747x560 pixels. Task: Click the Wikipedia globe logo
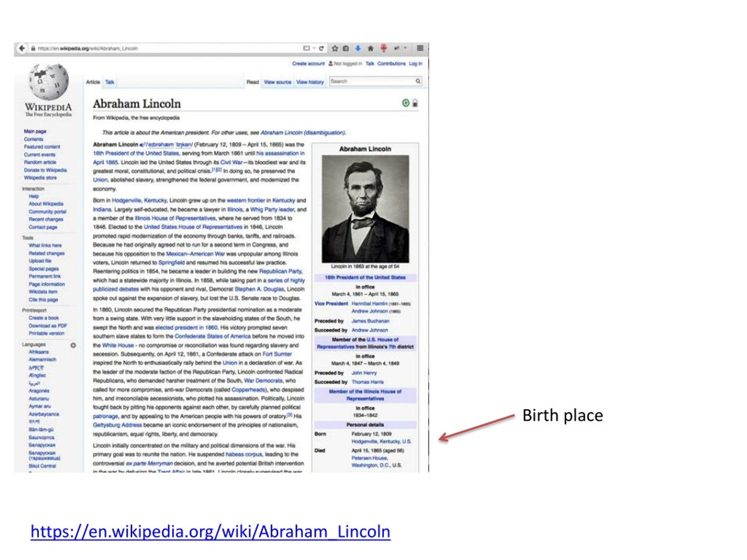(x=49, y=82)
